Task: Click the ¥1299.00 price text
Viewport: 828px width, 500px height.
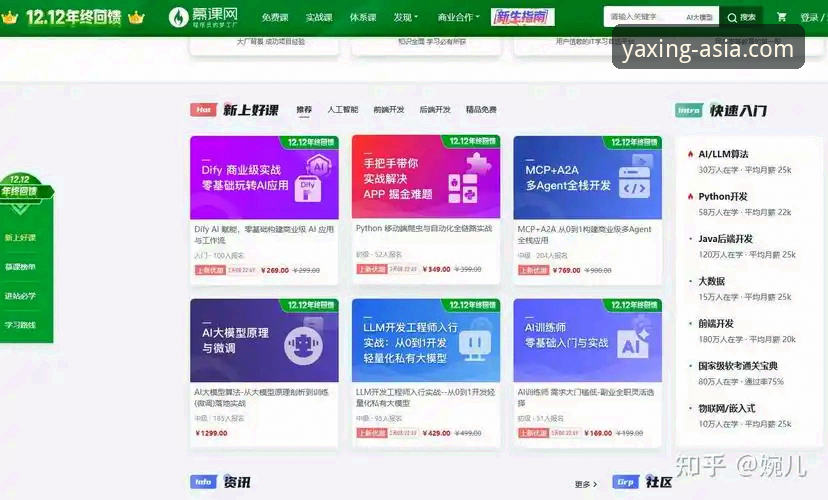Action: 211,433
